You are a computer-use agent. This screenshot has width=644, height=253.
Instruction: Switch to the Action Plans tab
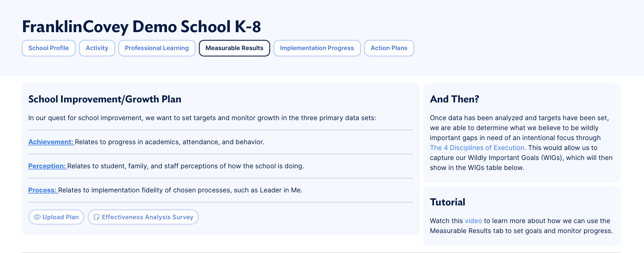389,48
